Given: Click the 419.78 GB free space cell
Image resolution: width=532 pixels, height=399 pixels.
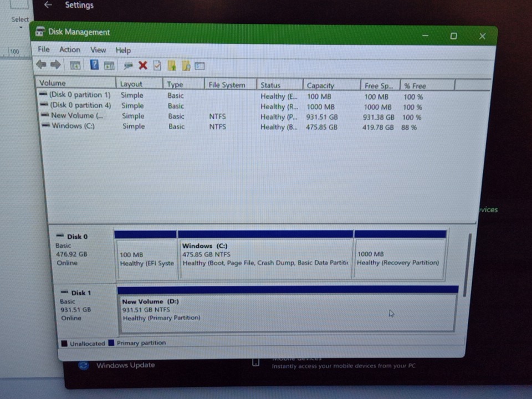Looking at the screenshot, I should tap(377, 127).
